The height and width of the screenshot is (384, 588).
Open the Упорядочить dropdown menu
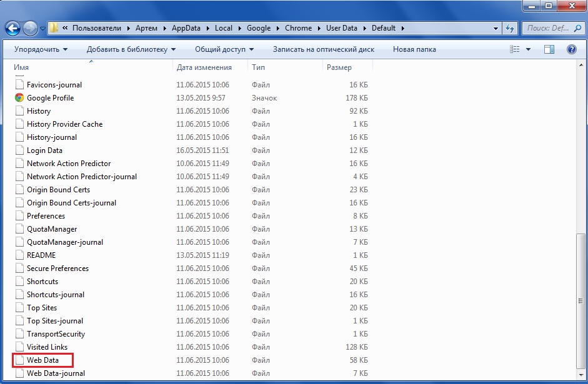pos(39,49)
